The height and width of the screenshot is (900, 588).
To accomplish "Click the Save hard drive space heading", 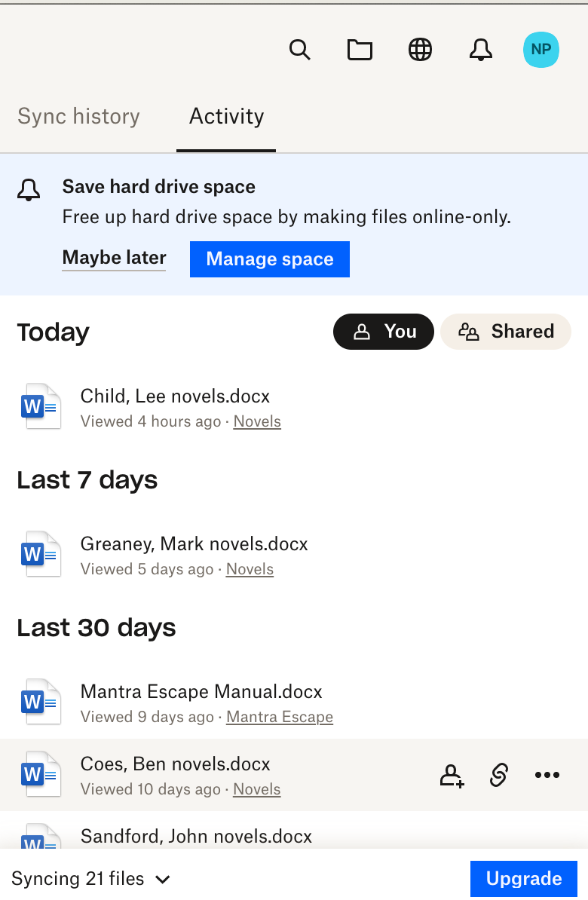I will point(158,186).
